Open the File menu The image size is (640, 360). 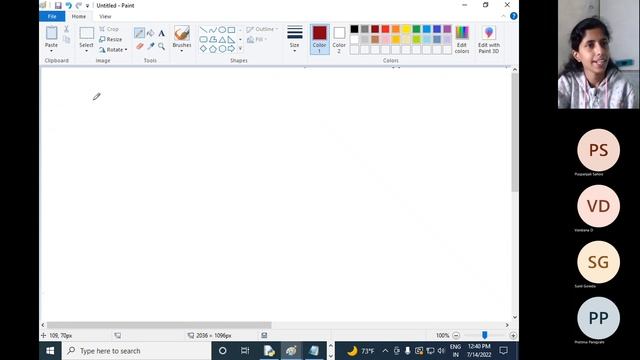click(52, 16)
